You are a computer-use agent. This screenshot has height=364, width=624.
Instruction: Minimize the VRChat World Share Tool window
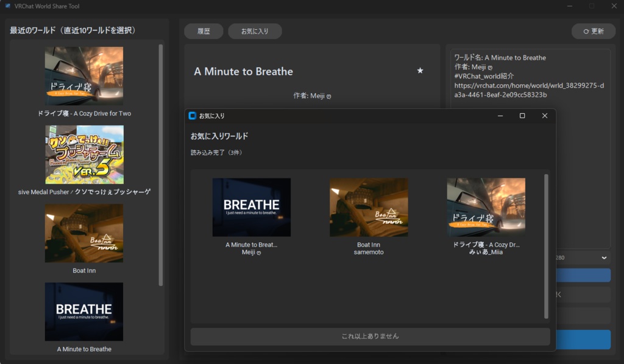tap(570, 6)
